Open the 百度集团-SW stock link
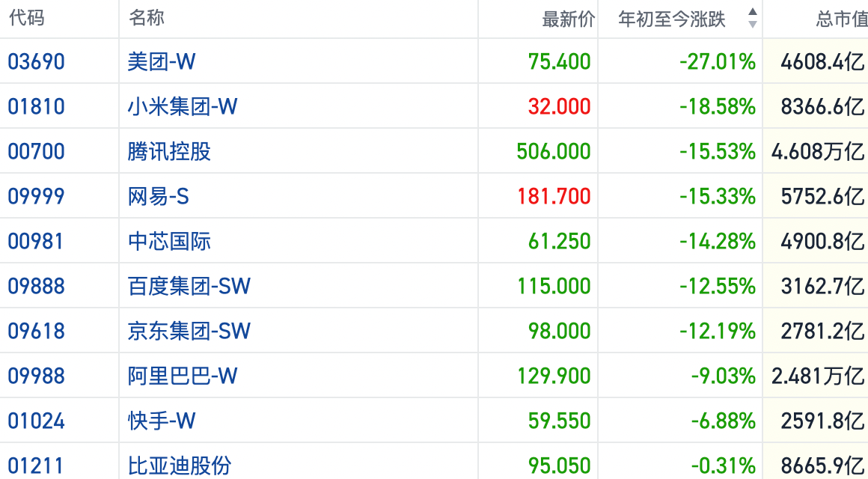Image resolution: width=868 pixels, height=479 pixels. pyautogui.click(x=189, y=286)
